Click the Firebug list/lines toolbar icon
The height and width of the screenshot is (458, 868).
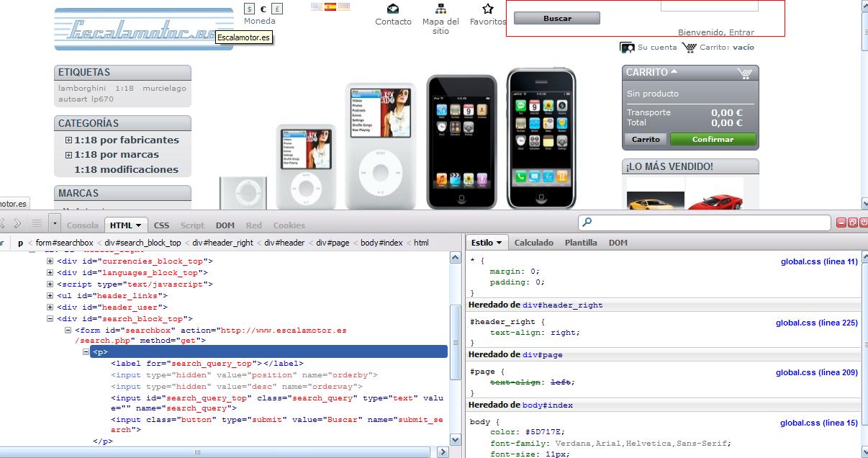pyautogui.click(x=37, y=224)
